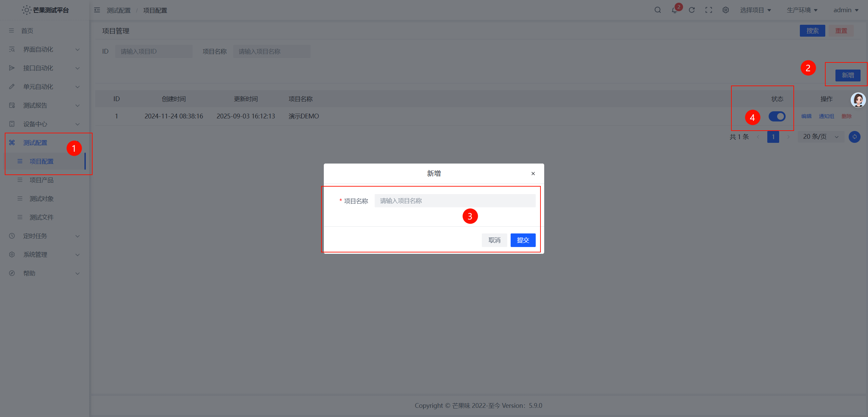Expand the 选择项目 dropdown

point(755,10)
